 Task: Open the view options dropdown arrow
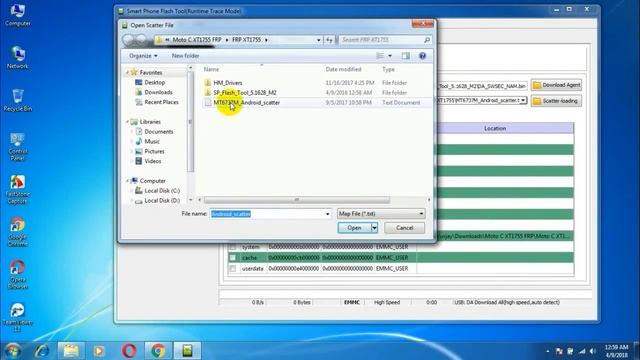coord(390,56)
